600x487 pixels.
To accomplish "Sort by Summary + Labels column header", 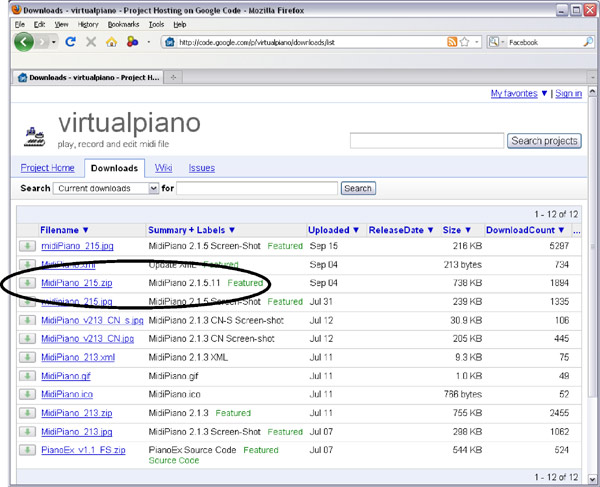I will (191, 230).
